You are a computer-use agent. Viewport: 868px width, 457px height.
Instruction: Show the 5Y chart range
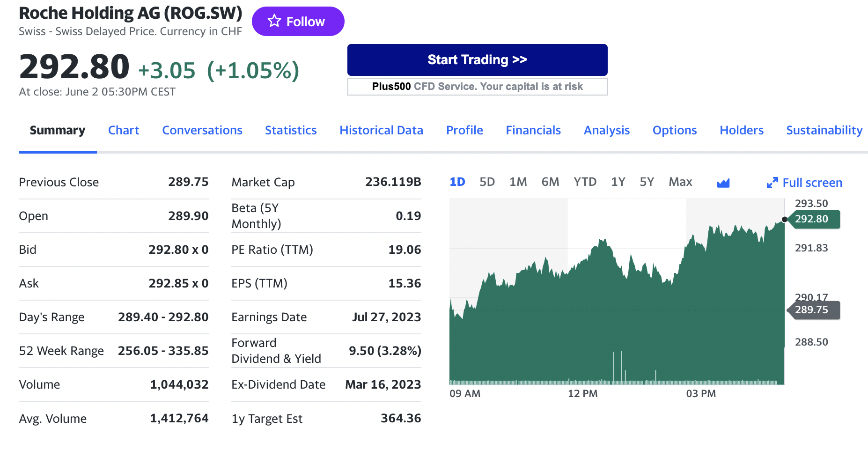click(647, 182)
